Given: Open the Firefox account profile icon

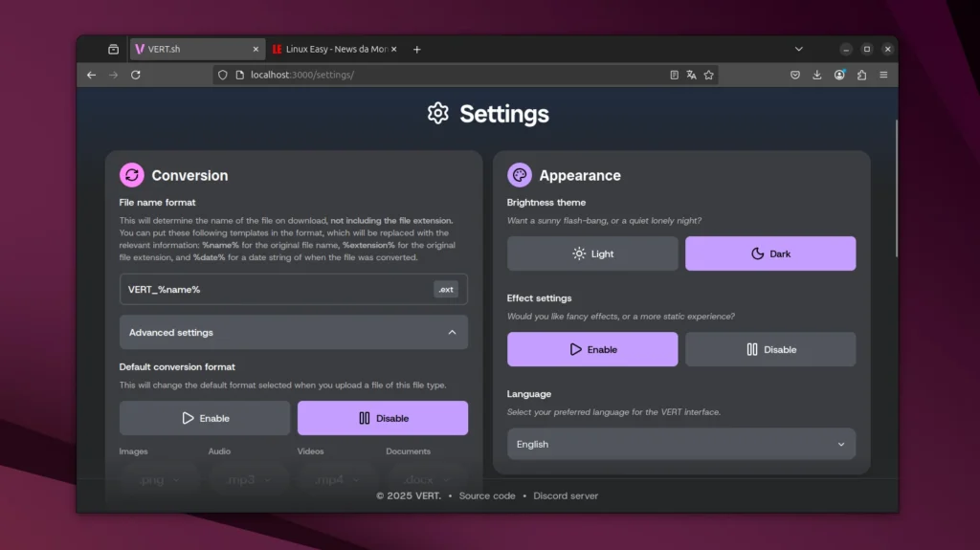Looking at the screenshot, I should [839, 75].
